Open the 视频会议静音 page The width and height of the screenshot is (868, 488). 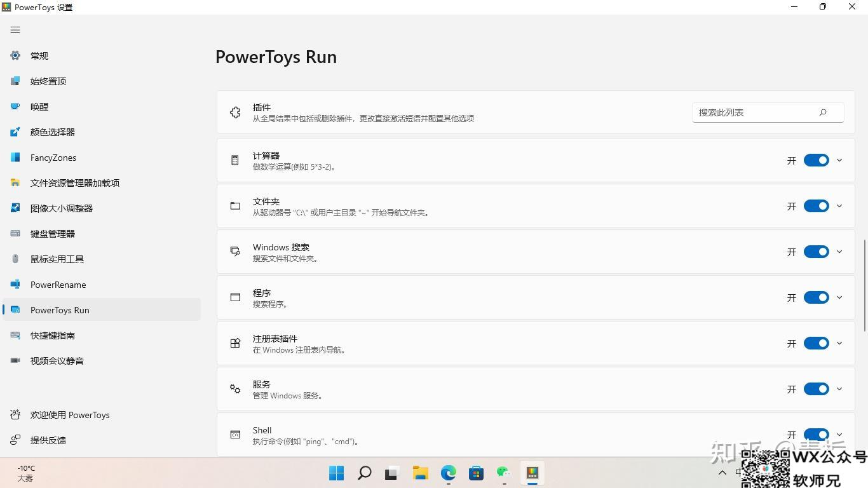tap(102, 361)
